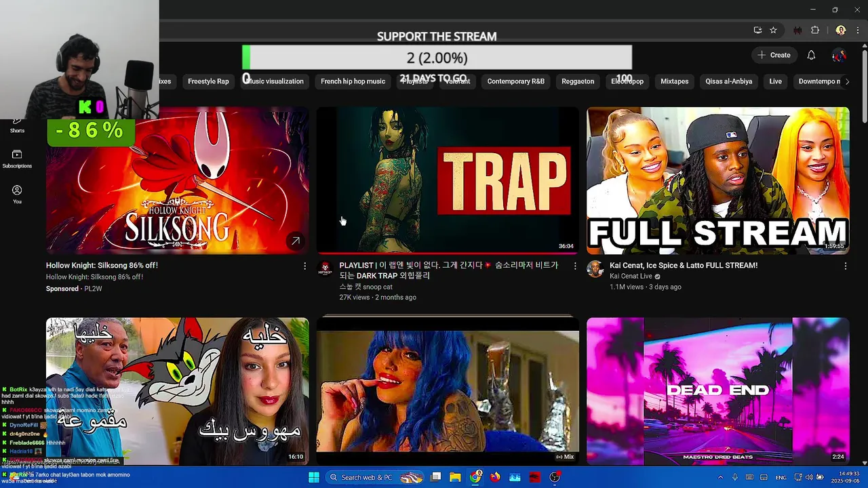The height and width of the screenshot is (488, 868).
Task: Open options menu for Kai Cenat video
Action: (x=845, y=266)
